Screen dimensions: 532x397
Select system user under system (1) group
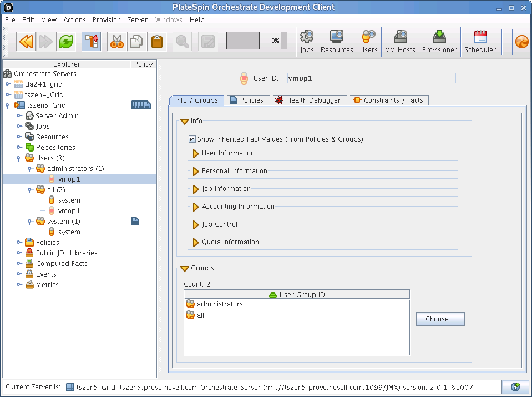tap(69, 232)
